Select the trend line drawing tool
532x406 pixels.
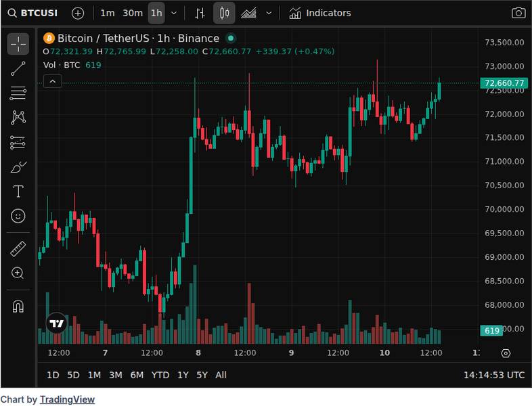point(18,68)
